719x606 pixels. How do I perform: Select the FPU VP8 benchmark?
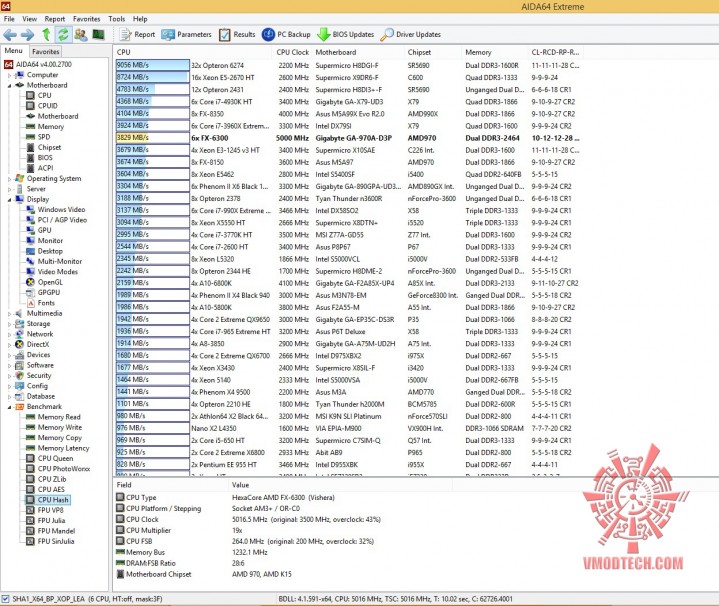pos(50,510)
